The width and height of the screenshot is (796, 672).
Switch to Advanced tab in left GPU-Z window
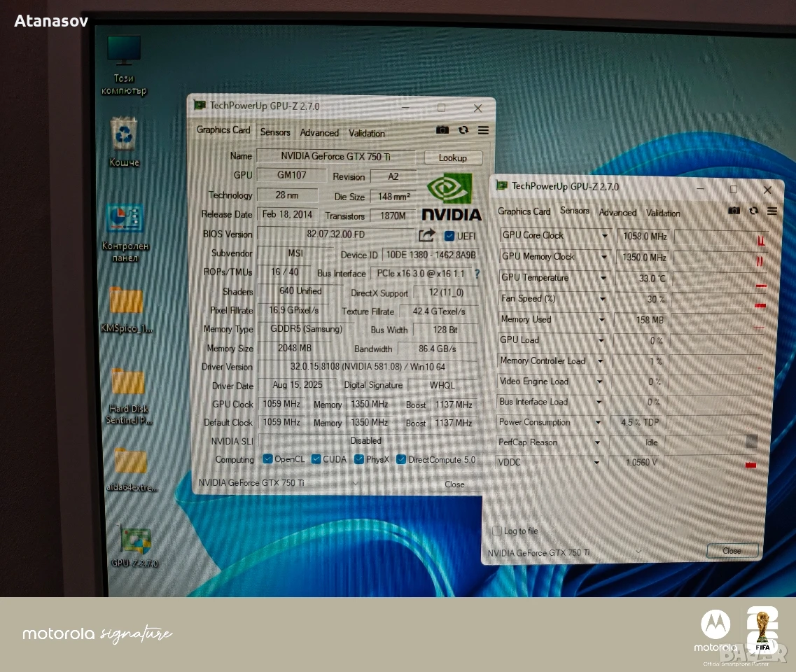(319, 132)
